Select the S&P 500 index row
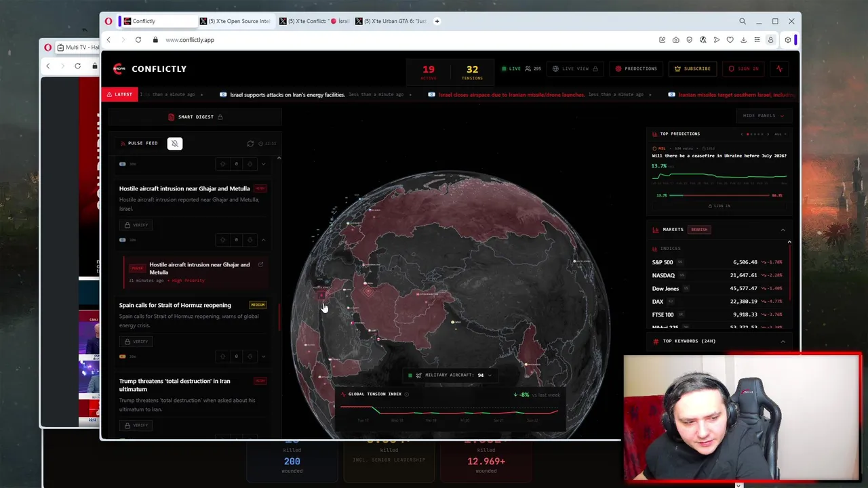This screenshot has width=868, height=488. (x=717, y=262)
